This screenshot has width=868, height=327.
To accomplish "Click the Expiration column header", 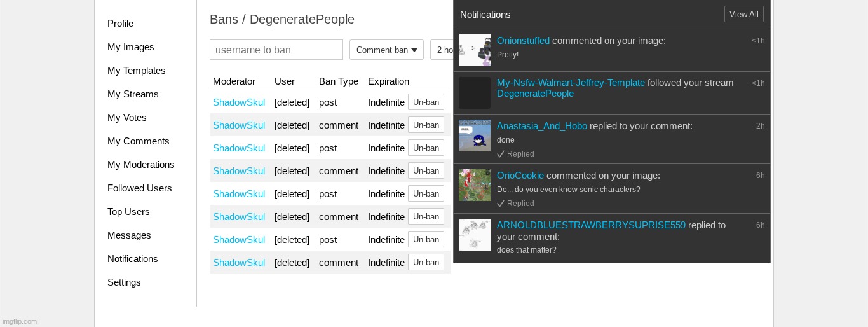I will click(x=388, y=81).
